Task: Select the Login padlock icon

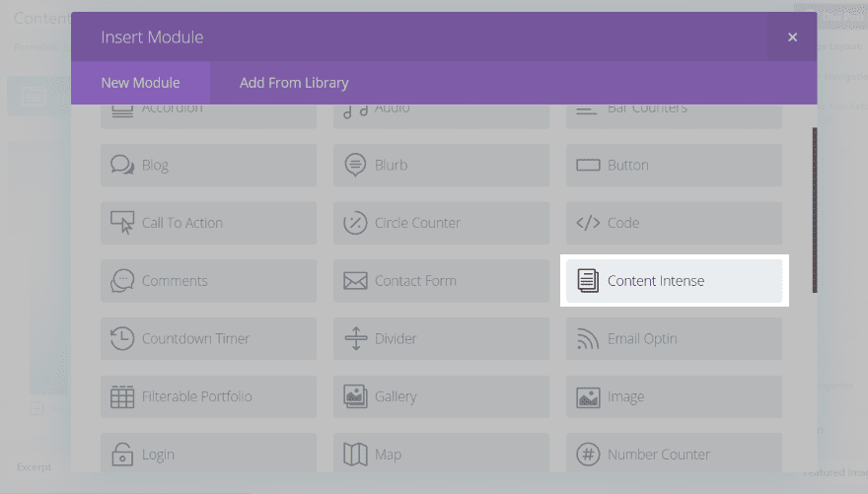Action: pos(122,455)
